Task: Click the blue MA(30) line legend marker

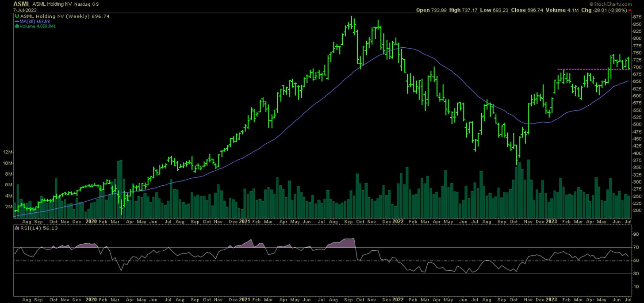Action: click(x=16, y=21)
